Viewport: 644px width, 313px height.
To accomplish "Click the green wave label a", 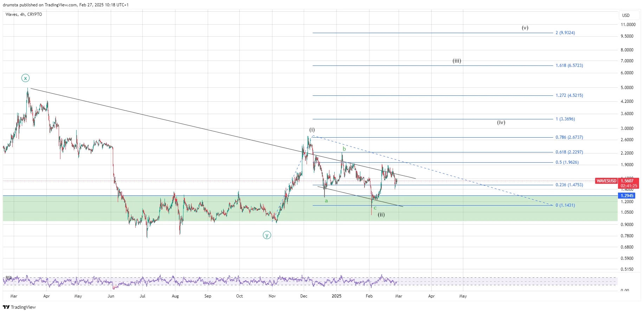I will pos(326,201).
